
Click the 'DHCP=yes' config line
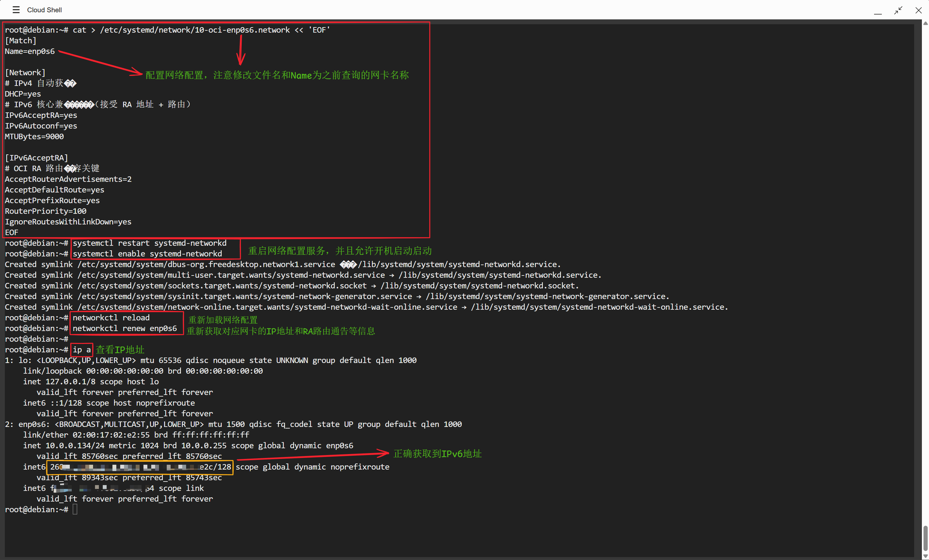[x=23, y=94]
